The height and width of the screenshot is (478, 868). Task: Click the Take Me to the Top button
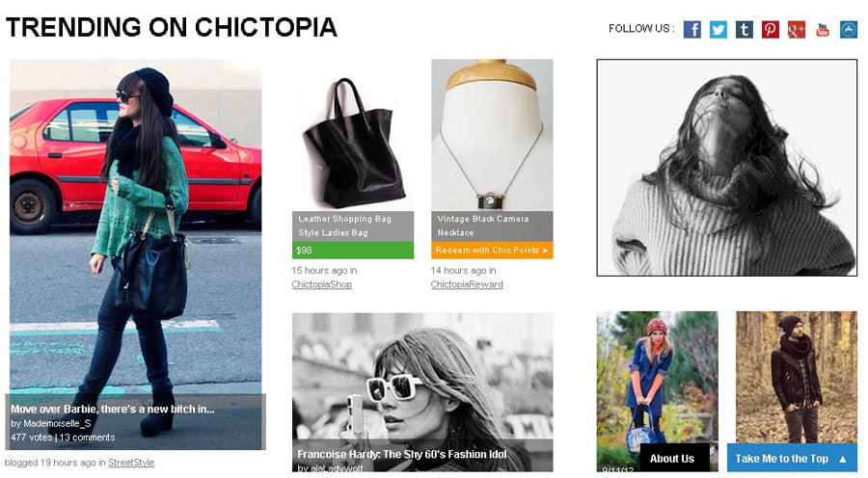click(792, 458)
